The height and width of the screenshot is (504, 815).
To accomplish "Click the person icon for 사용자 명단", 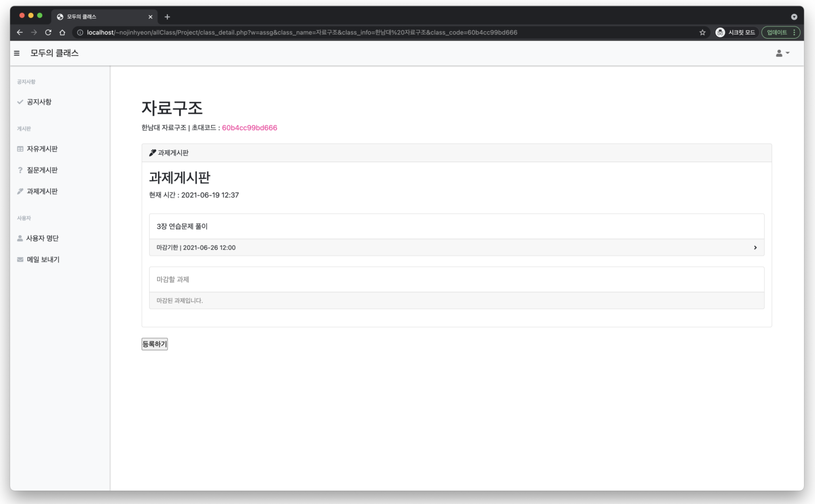I will click(20, 238).
